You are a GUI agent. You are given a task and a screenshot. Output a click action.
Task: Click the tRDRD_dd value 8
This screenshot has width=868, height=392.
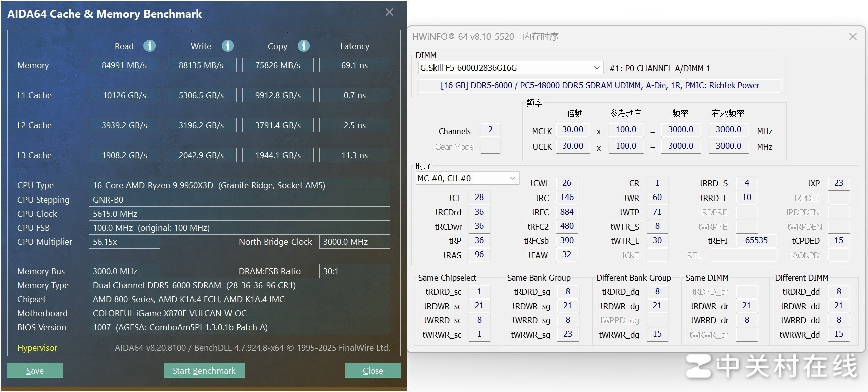pyautogui.click(x=839, y=291)
